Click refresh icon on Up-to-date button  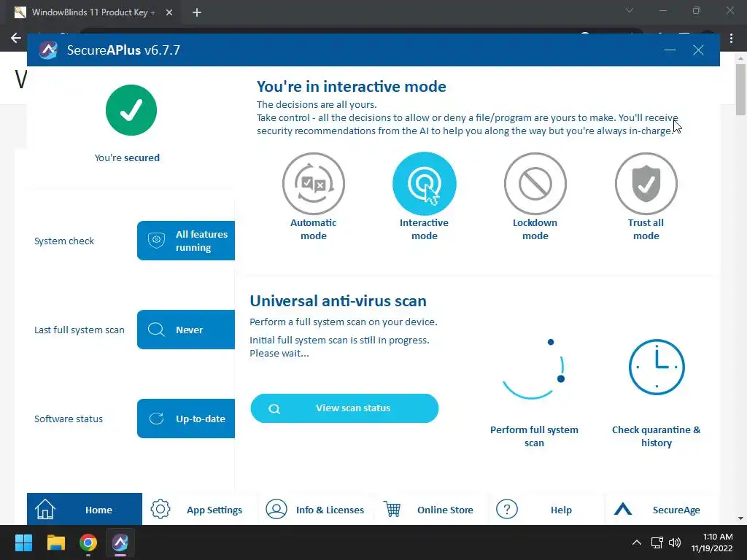pos(156,419)
